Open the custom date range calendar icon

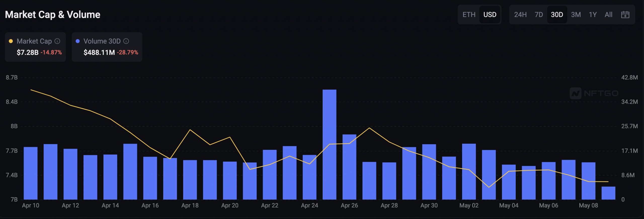point(625,15)
